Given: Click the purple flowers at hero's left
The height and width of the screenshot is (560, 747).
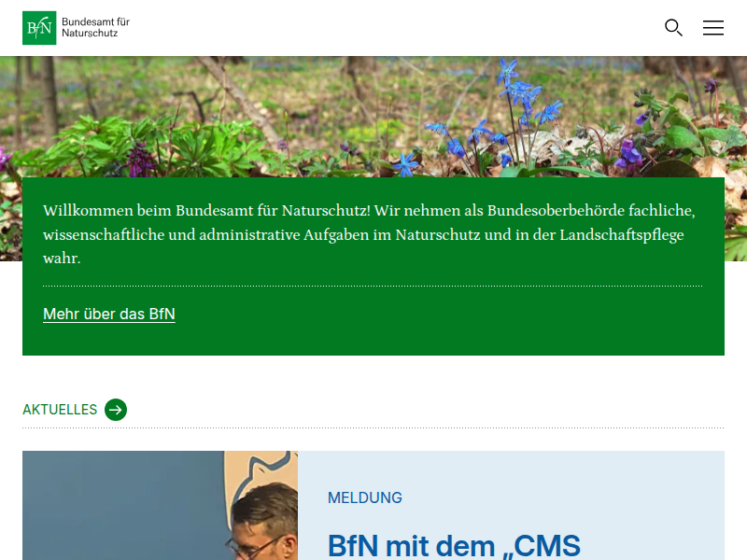Looking at the screenshot, I should click(x=140, y=159).
